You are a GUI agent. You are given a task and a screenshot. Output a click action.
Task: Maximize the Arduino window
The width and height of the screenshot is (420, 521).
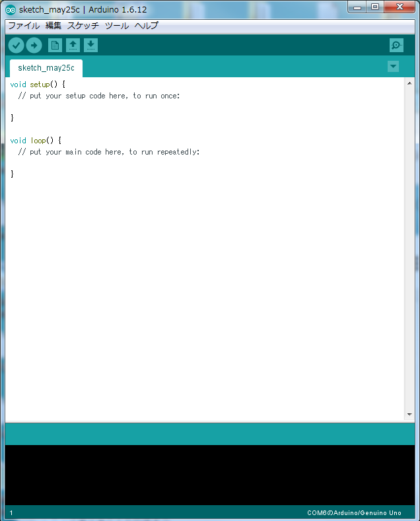click(375, 7)
